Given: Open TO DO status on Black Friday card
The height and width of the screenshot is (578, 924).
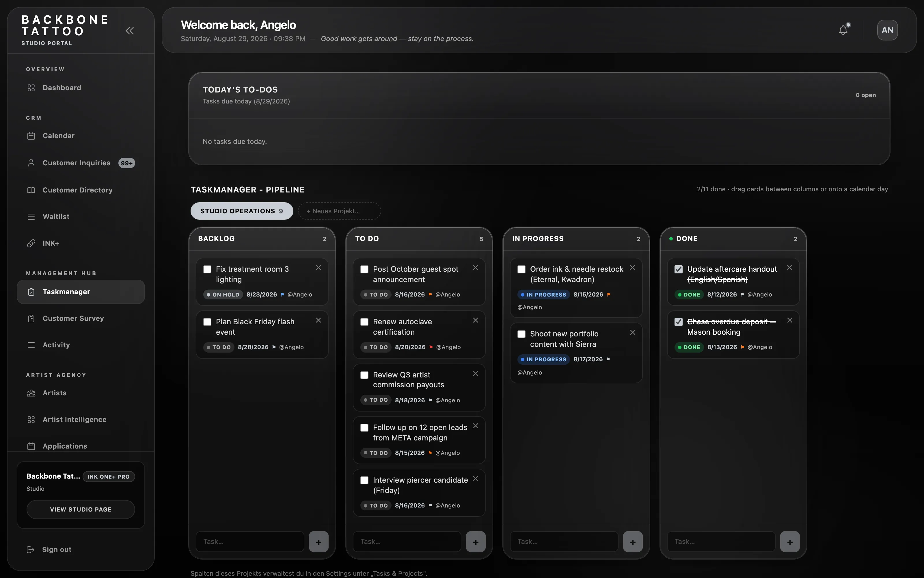Looking at the screenshot, I should click(x=219, y=347).
